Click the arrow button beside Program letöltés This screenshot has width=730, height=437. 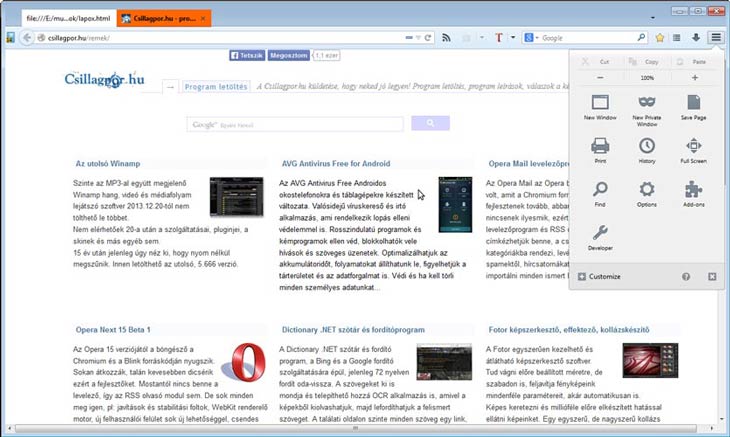click(170, 87)
